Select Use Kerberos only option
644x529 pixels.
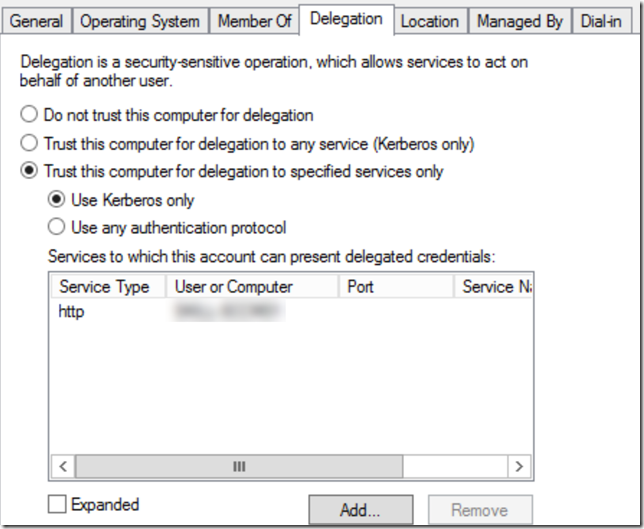(x=57, y=200)
